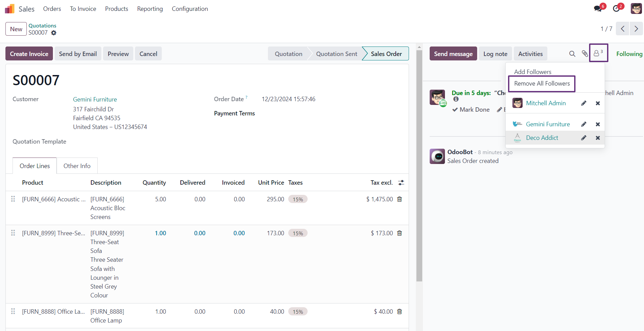Click the Preview button
The width and height of the screenshot is (644, 331).
coord(118,54)
